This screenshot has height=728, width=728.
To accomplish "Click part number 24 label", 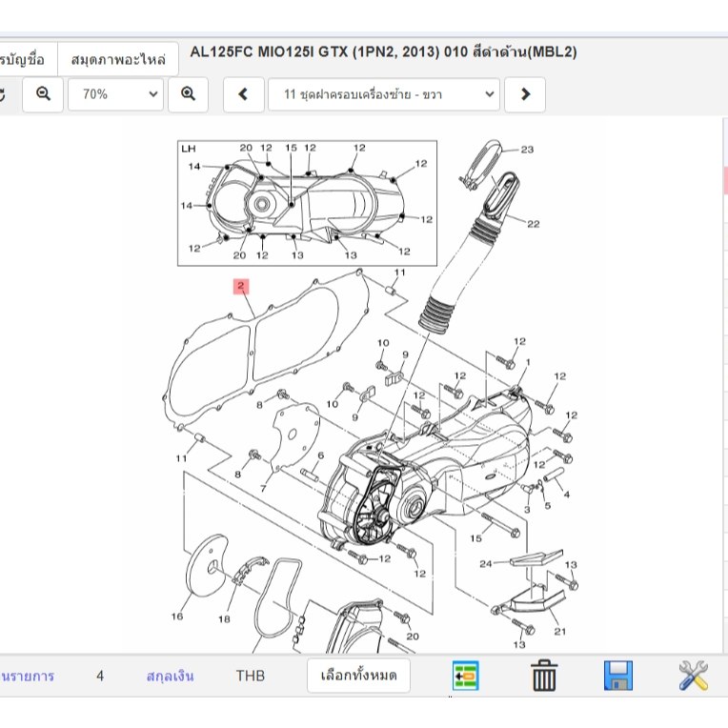I will [486, 564].
